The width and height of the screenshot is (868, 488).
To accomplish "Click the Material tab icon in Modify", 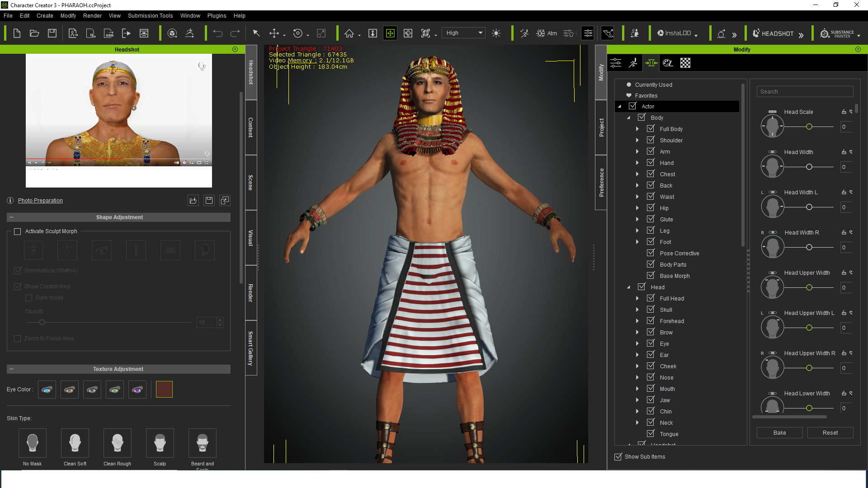I will [x=668, y=63].
